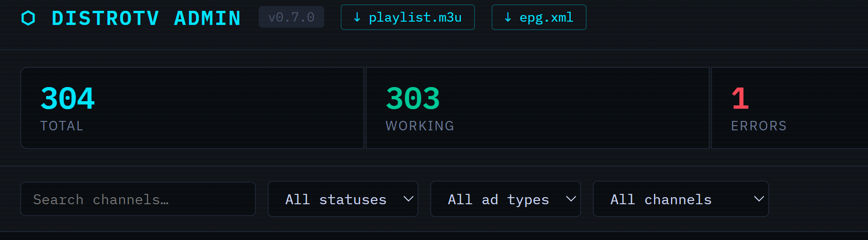This screenshot has width=868, height=240.
Task: Open the All statuses dropdown
Action: click(336, 199)
